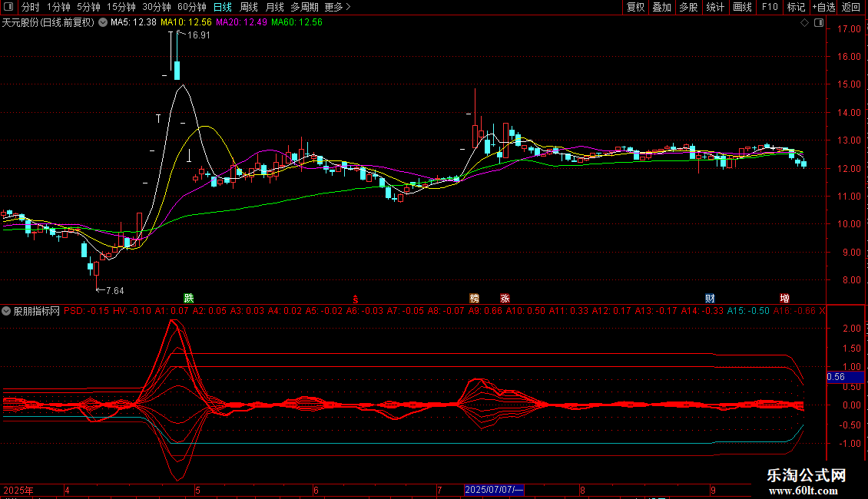
Task: Switch to the 周线 weekly period tab
Action: pos(249,8)
